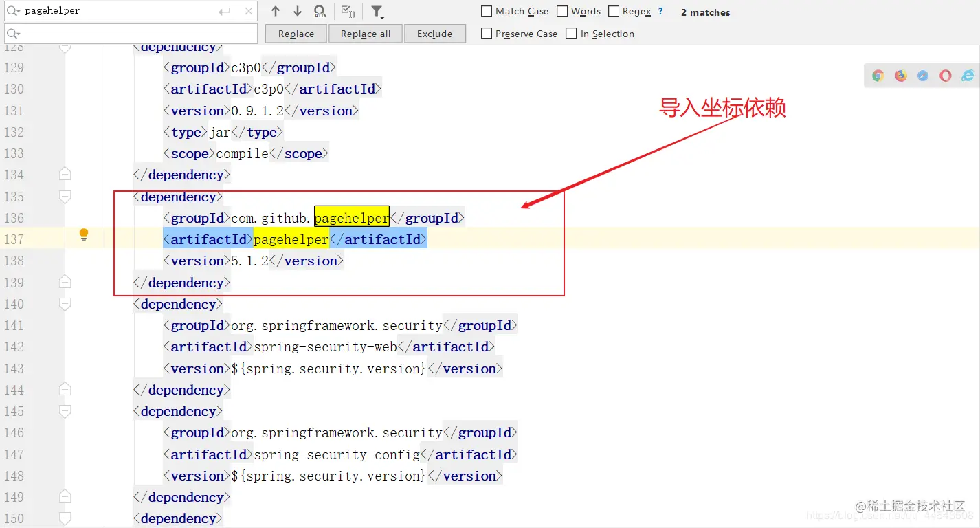Viewport: 980px width, 528px height.
Task: Clear the pagehelper search text
Action: tap(249, 11)
